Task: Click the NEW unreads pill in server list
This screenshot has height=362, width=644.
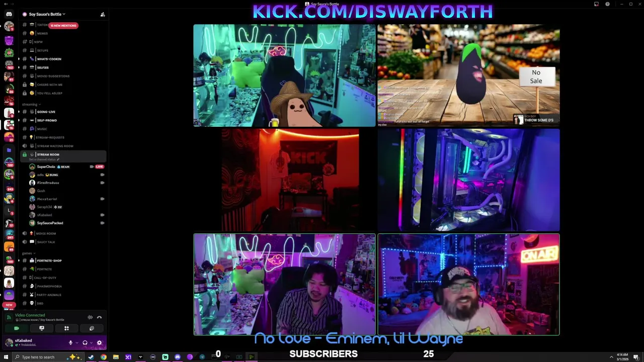Action: (9, 305)
